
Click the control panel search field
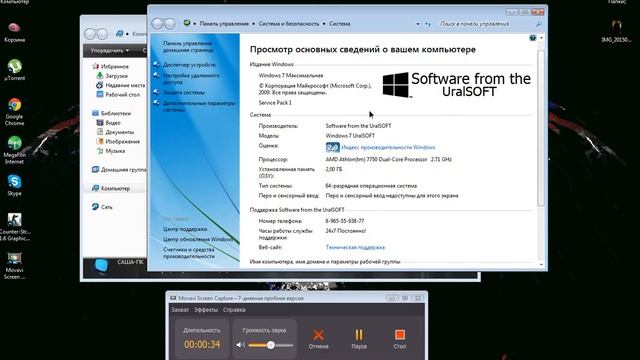click(486, 24)
